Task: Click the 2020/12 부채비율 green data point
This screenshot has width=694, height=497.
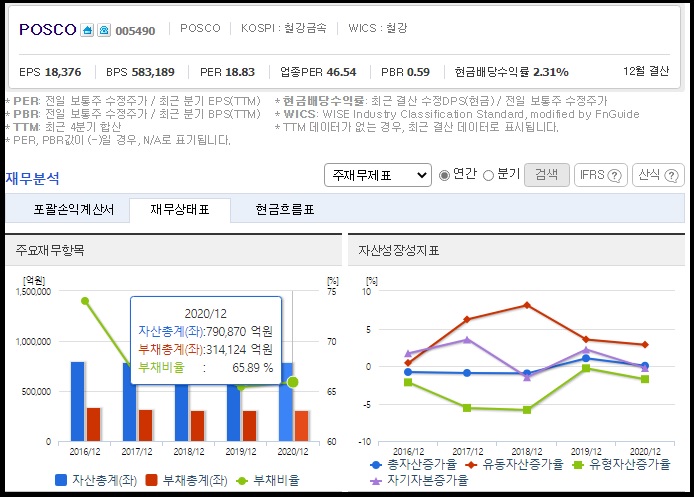Action: click(293, 382)
